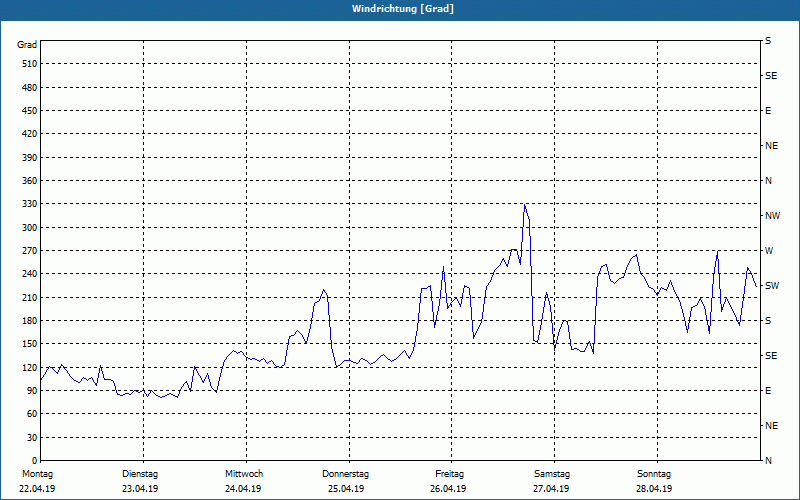Click the 270 y-axis value

30,251
